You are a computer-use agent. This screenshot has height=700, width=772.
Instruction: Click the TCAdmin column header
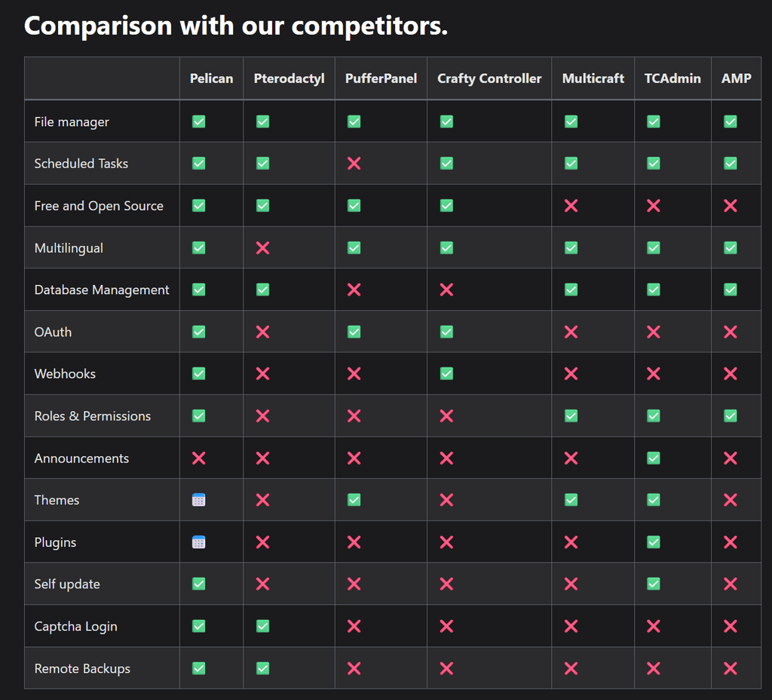(672, 78)
